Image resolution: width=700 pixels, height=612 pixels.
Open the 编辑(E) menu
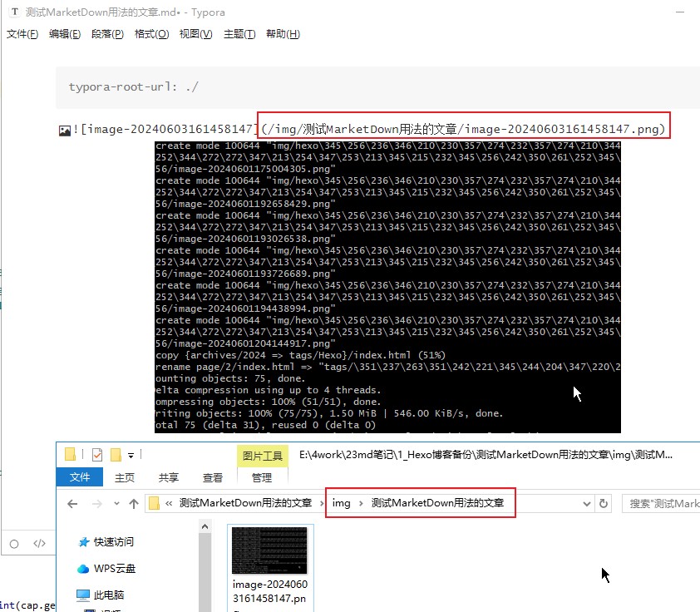tap(65, 34)
